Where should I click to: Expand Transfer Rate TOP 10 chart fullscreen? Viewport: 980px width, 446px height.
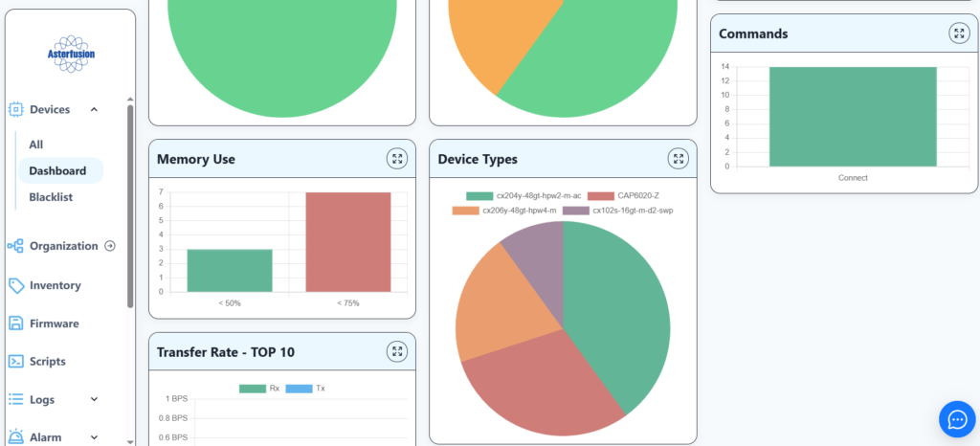397,351
